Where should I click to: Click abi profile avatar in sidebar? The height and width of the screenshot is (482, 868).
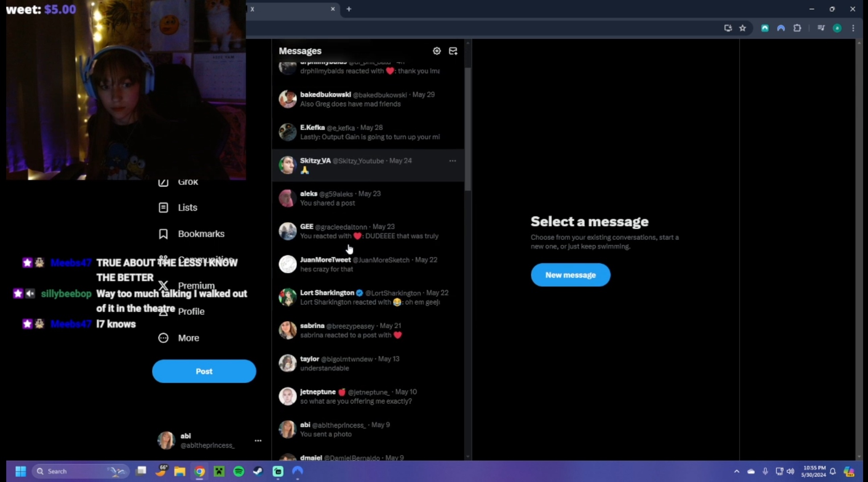pos(166,440)
